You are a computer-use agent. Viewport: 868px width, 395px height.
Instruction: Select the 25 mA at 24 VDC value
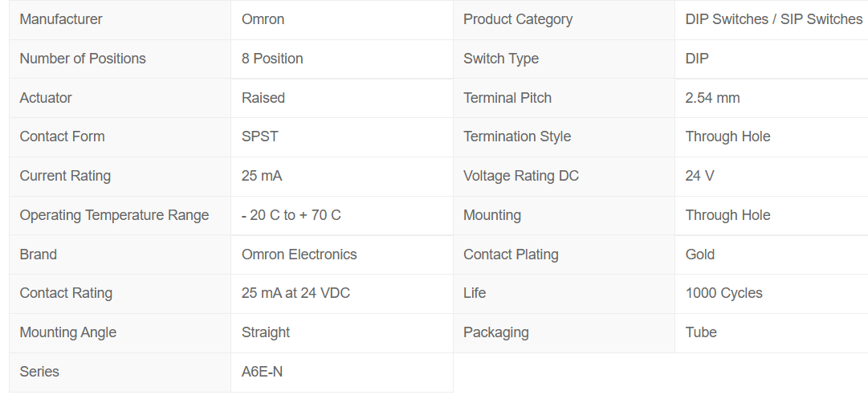tap(295, 293)
